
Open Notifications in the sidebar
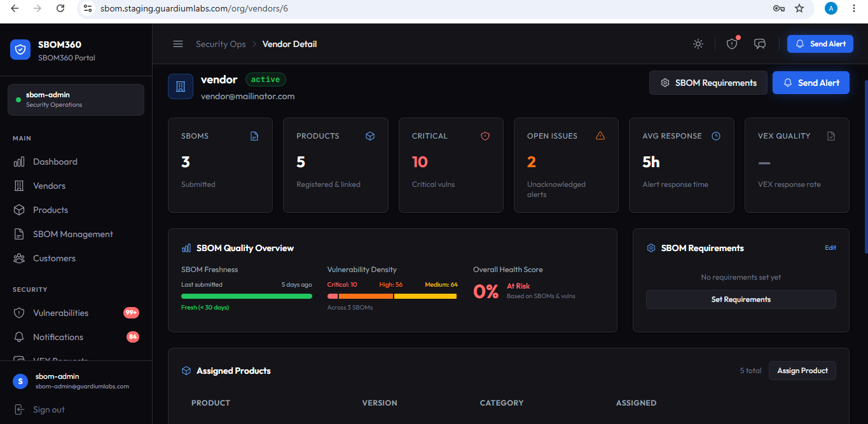click(x=76, y=338)
